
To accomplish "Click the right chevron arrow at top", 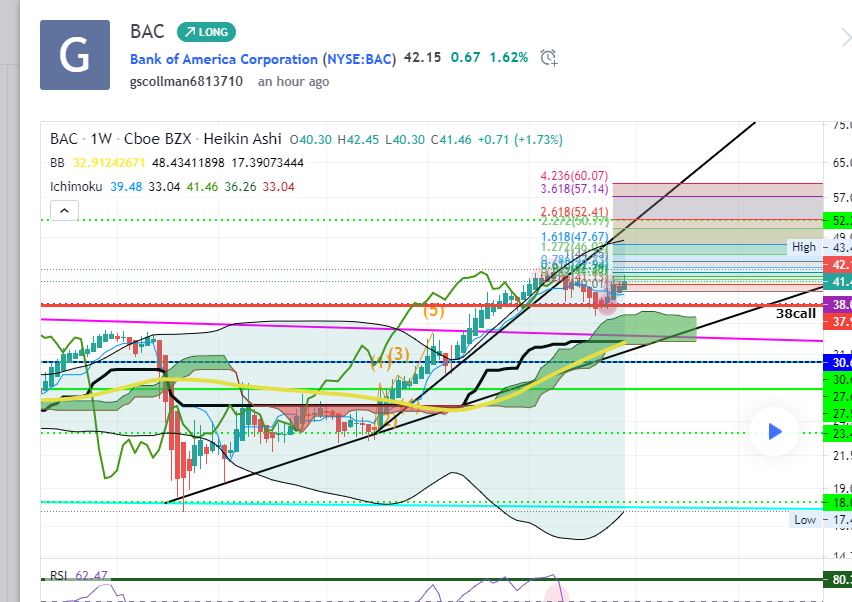I will coord(845,38).
